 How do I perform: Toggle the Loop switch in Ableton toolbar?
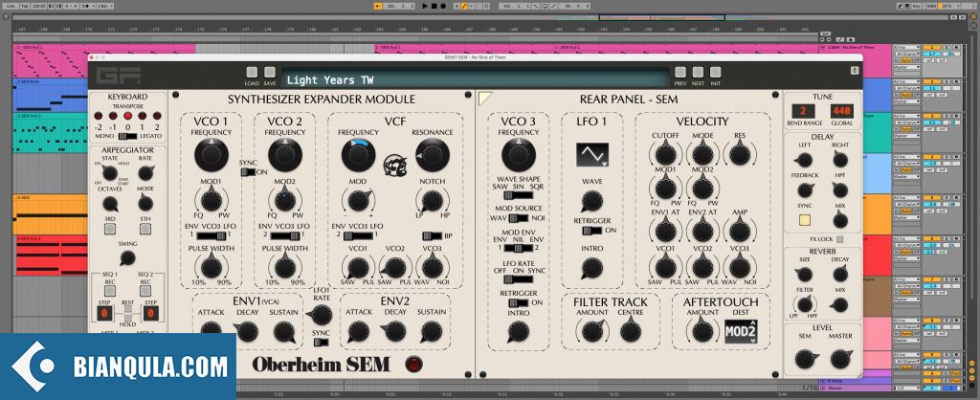coord(545,6)
